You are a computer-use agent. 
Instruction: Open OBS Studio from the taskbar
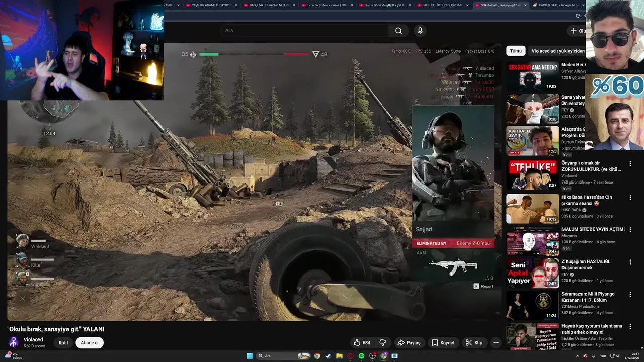point(372,356)
